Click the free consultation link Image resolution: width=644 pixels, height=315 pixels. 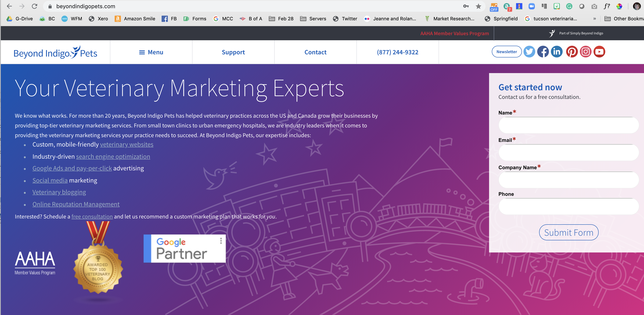pos(92,217)
